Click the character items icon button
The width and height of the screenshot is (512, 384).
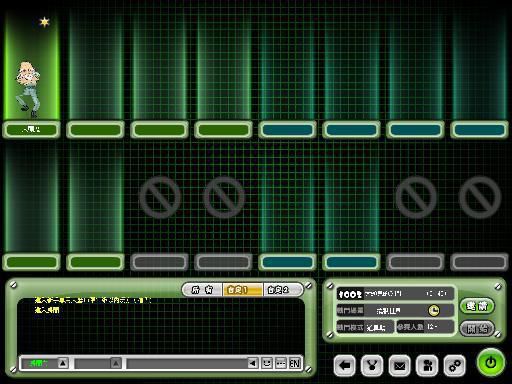(427, 366)
